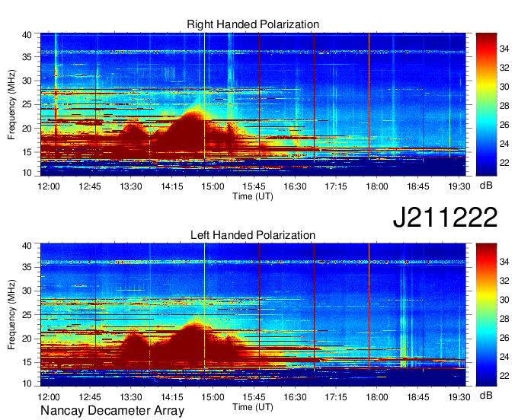Click the "40" frequency tick of Right Handed plot

pos(27,35)
